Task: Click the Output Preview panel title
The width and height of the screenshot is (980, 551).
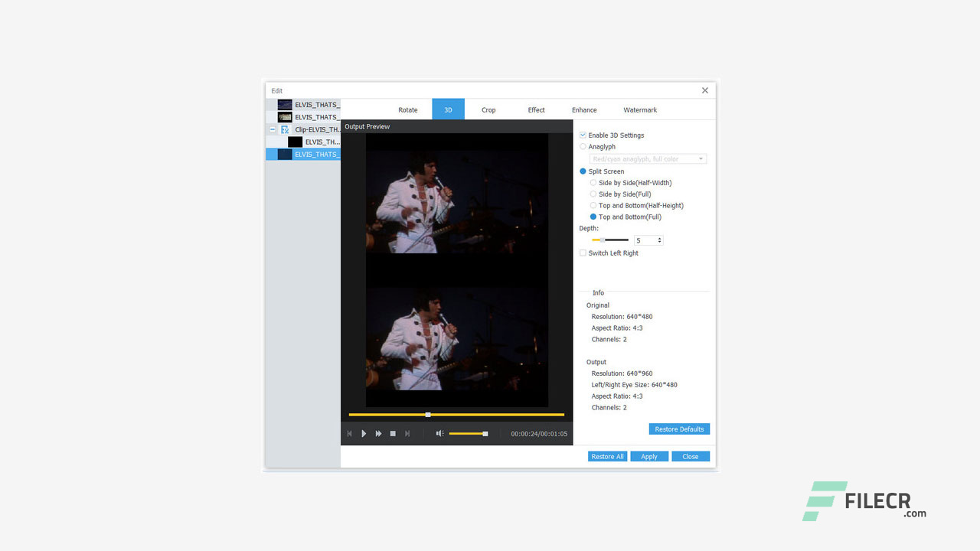Action: pyautogui.click(x=367, y=126)
